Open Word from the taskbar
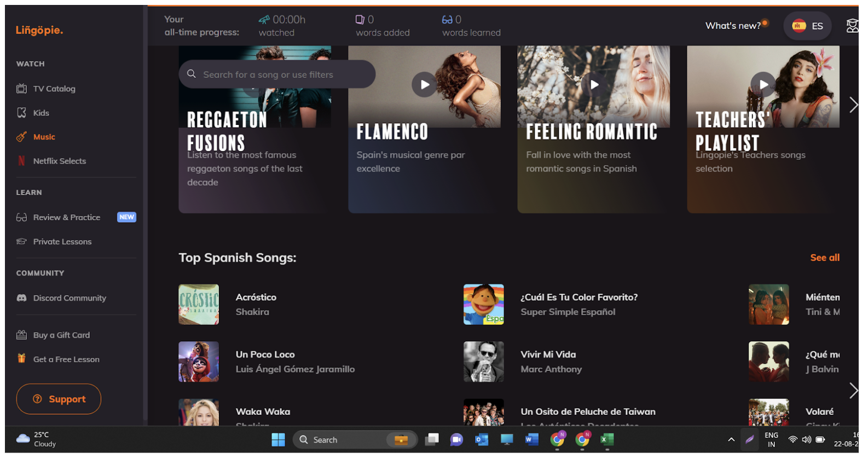The image size is (868, 458). point(531,439)
